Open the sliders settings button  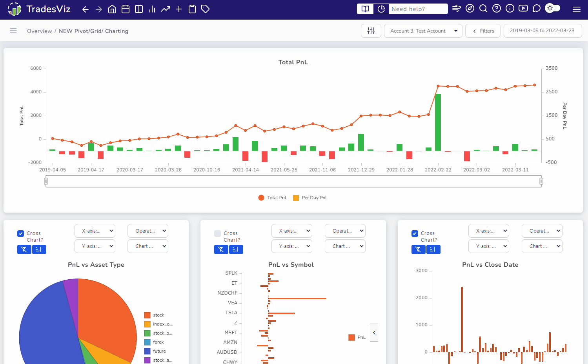pos(371,31)
